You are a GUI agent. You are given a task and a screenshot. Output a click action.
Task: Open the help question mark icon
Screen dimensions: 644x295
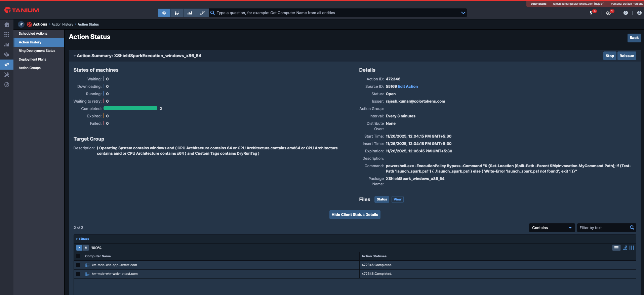626,13
